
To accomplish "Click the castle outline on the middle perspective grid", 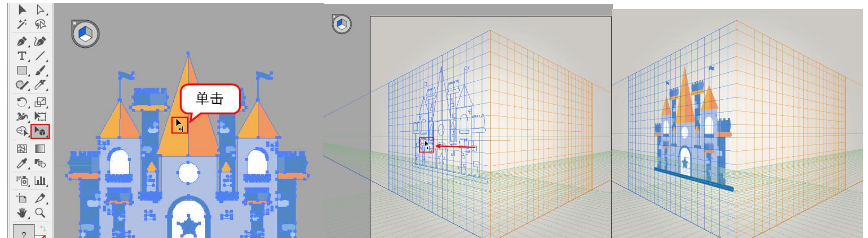I will click(x=450, y=125).
